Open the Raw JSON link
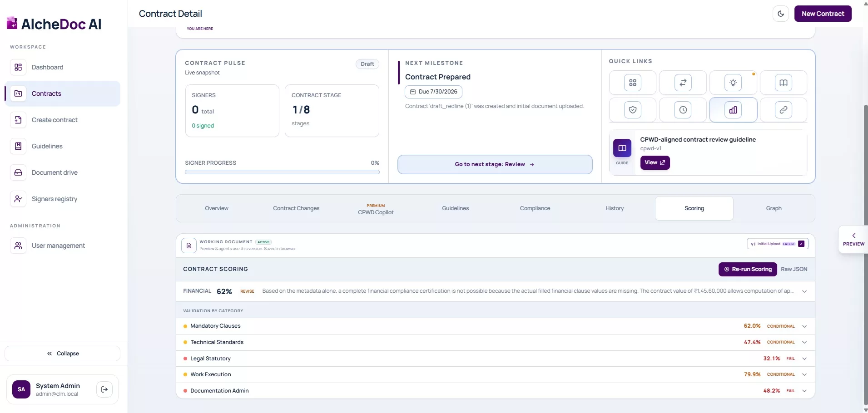 (794, 269)
